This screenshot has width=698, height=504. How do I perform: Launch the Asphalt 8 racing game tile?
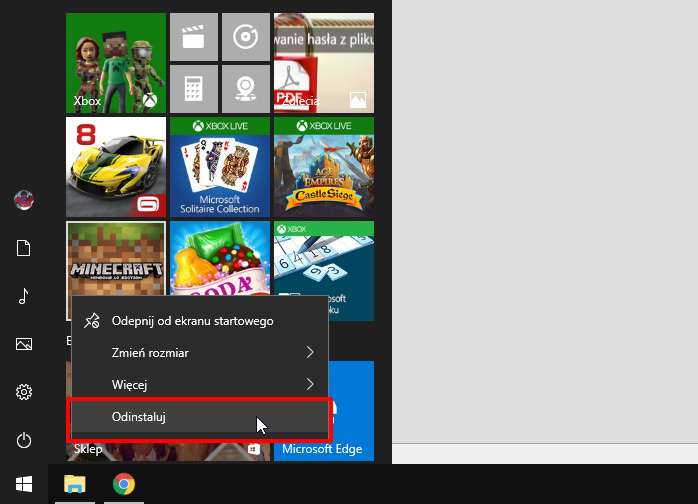[116, 167]
